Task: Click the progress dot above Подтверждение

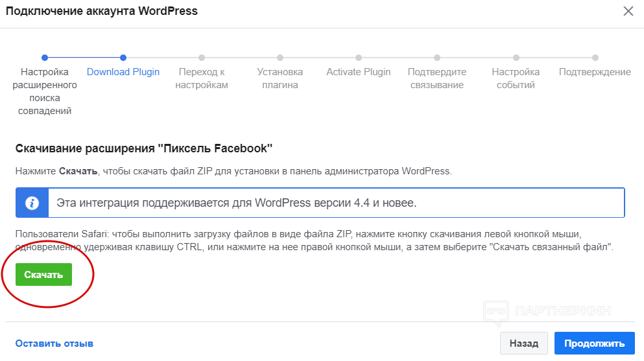Action: pyautogui.click(x=595, y=58)
